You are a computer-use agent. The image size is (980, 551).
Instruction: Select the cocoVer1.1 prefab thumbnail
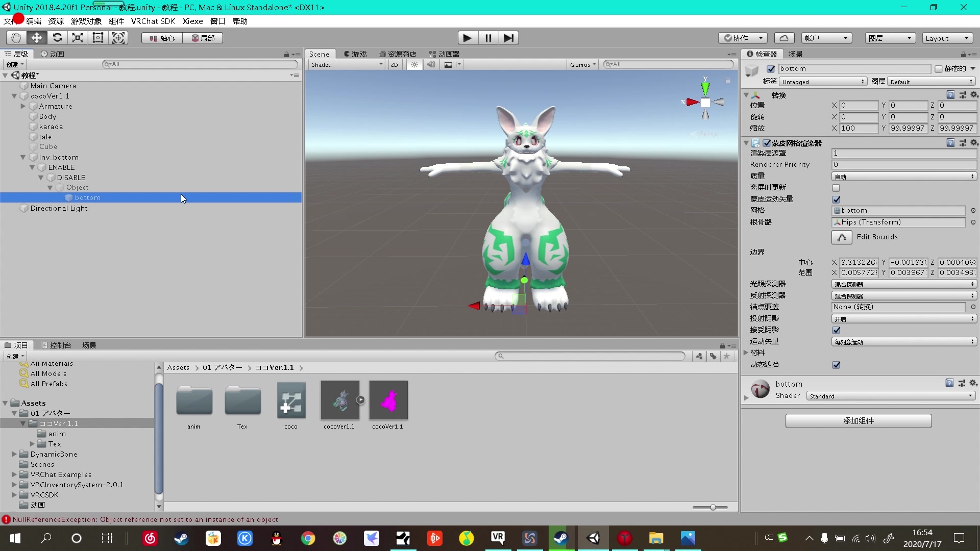[x=387, y=400]
